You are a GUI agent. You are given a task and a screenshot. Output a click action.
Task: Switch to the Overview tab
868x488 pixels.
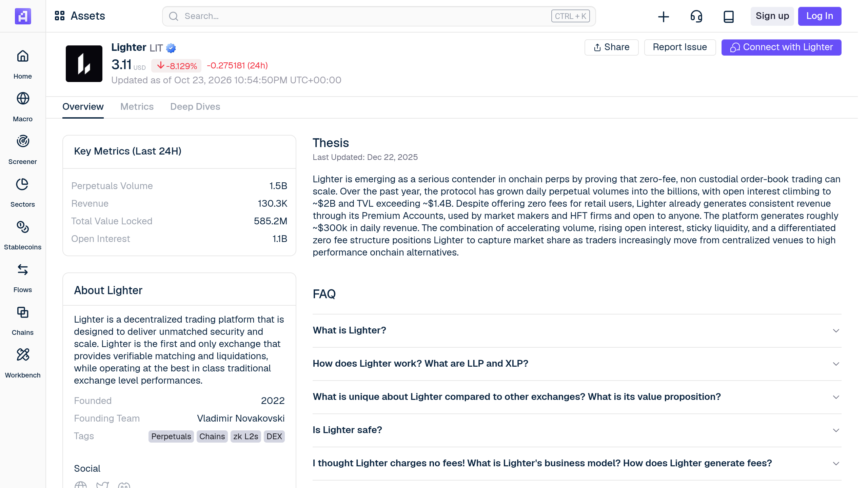pos(83,107)
